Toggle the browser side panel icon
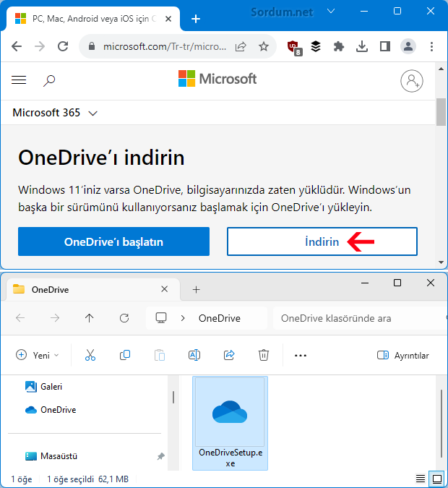Viewport: 448px width, 488px height. tap(385, 47)
